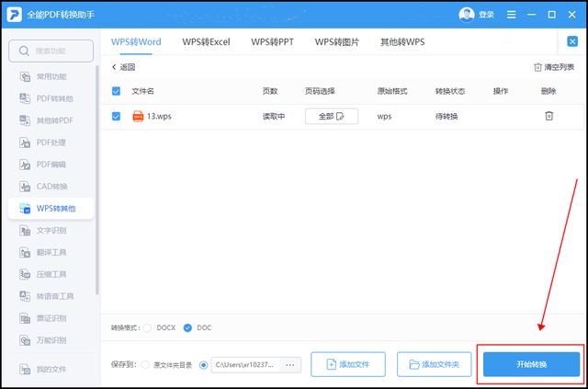Open 我的文件 in the sidebar
The height and width of the screenshot is (389, 588).
51,370
